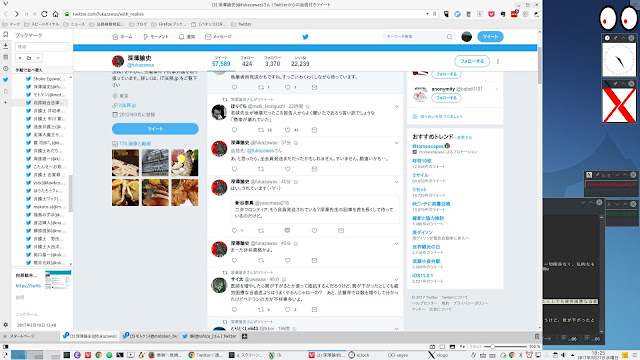The height and width of the screenshot is (360, 640).
Task: Switch to xeyes in the taskbar
Action: [398, 355]
